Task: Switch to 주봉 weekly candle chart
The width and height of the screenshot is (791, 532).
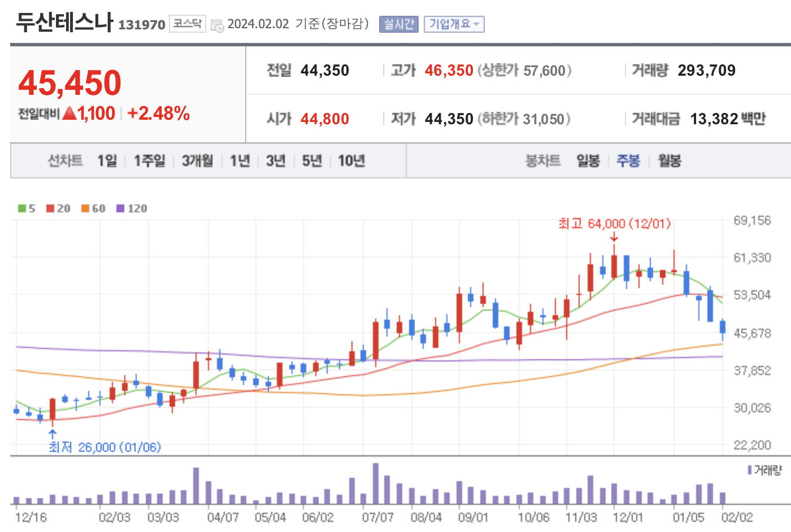Action: [x=628, y=161]
